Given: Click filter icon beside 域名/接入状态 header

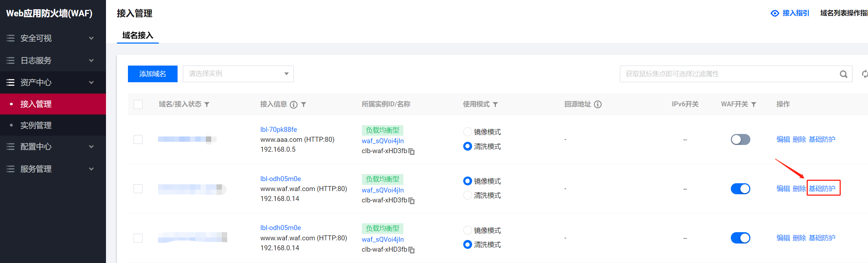Looking at the screenshot, I should [x=207, y=105].
